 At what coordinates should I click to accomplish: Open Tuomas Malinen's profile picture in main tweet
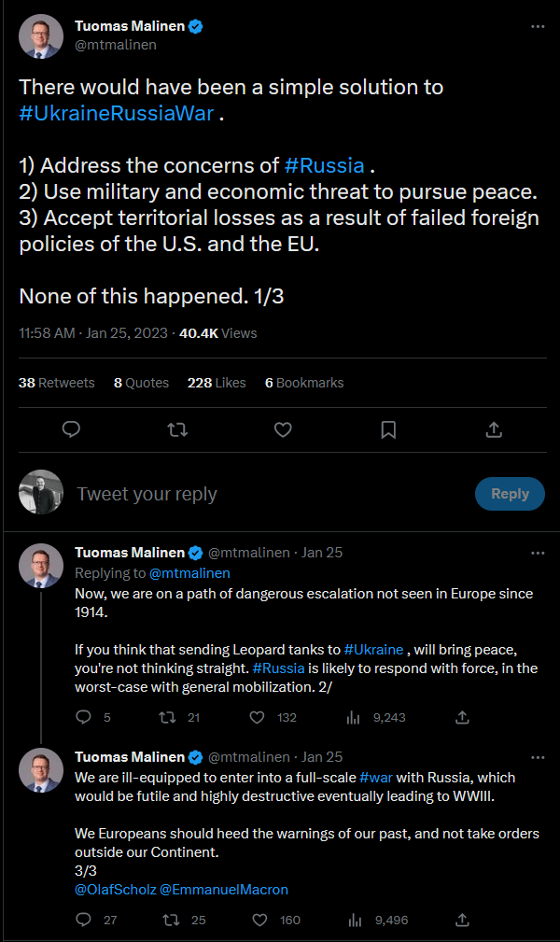pyautogui.click(x=41, y=36)
